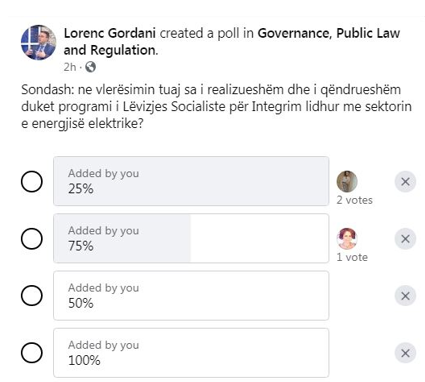
Task: Remove the 100% poll option
Action: (405, 353)
